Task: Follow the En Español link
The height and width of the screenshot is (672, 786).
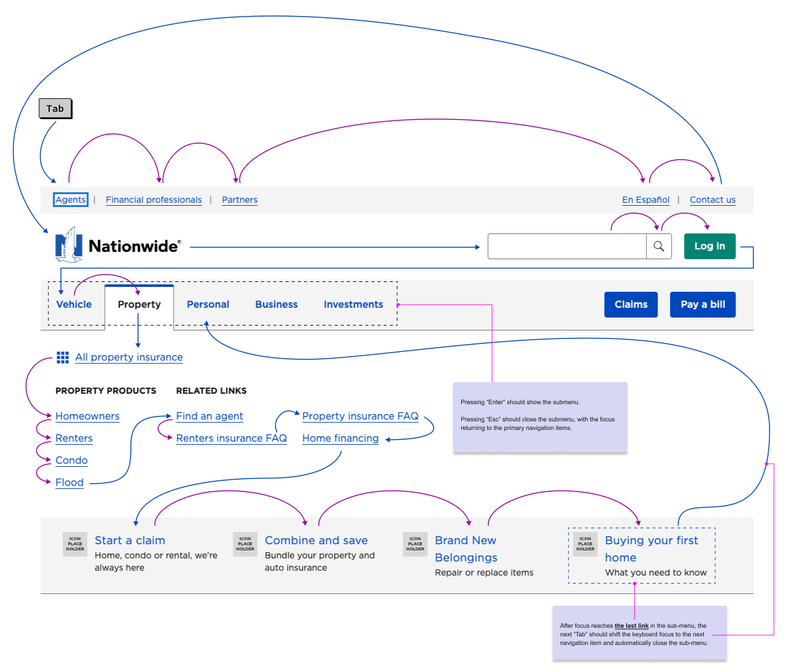Action: pos(645,200)
